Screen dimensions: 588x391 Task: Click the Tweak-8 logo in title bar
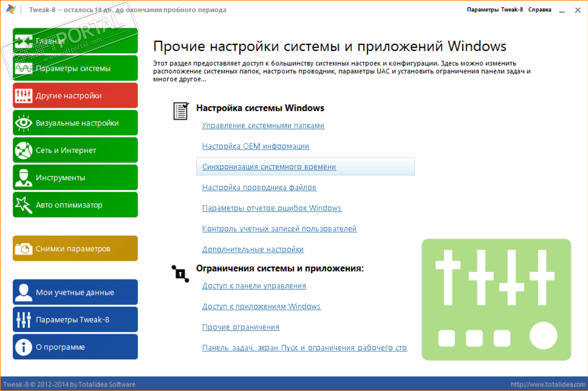point(10,10)
